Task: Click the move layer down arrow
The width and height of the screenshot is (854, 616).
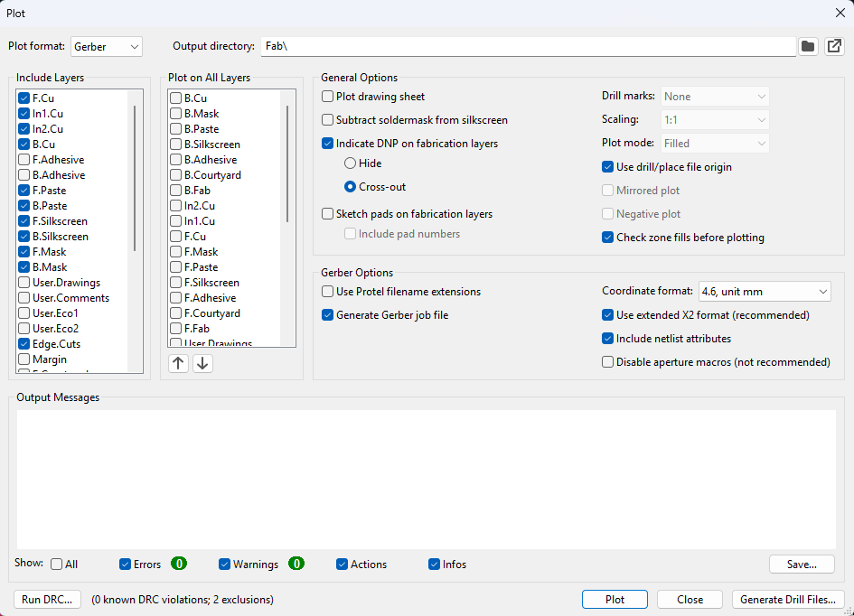Action: coord(202,364)
